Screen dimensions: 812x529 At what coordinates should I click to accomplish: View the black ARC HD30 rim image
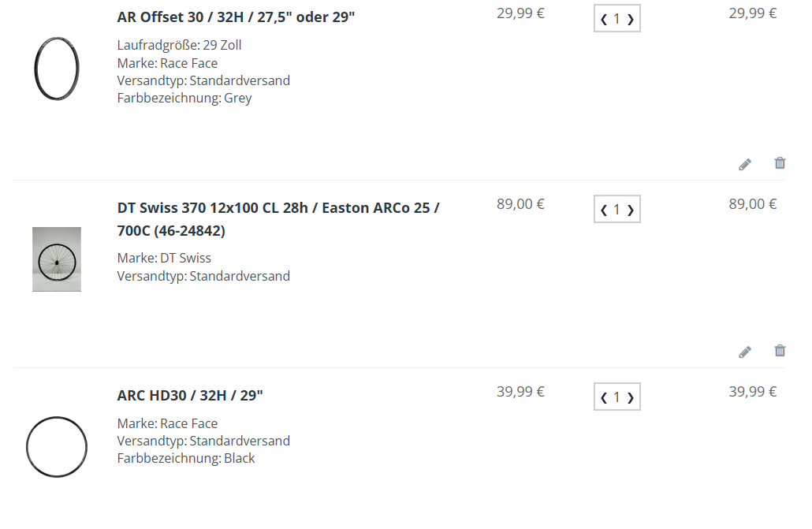(57, 447)
